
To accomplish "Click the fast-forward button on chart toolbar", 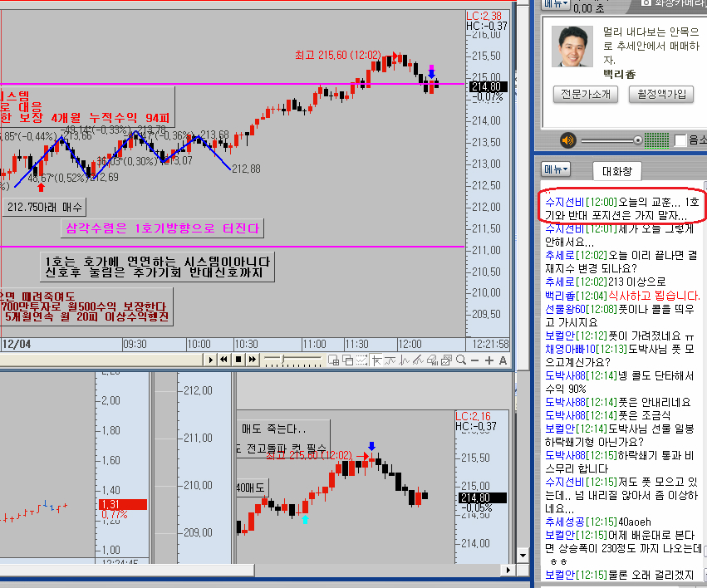I will [252, 360].
